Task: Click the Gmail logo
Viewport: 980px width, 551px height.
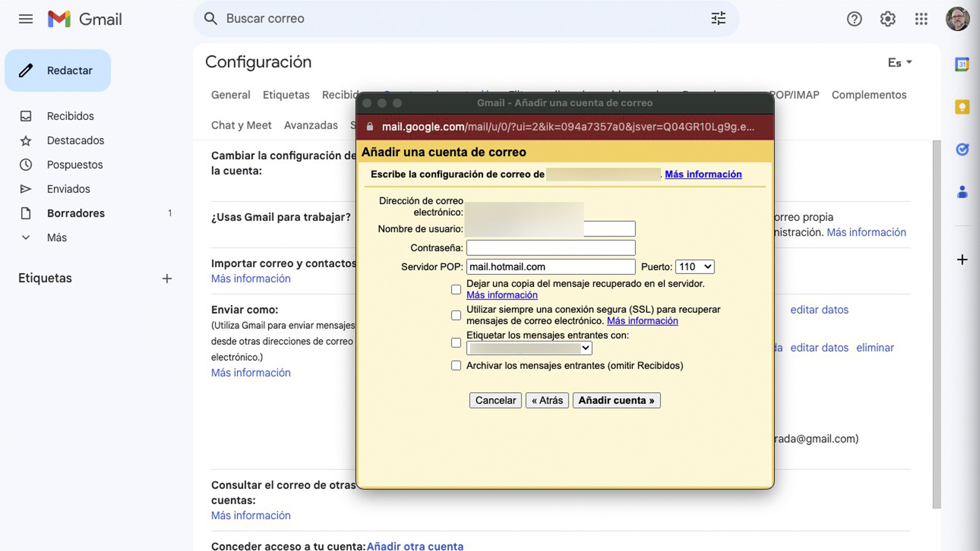Action: click(x=84, y=19)
